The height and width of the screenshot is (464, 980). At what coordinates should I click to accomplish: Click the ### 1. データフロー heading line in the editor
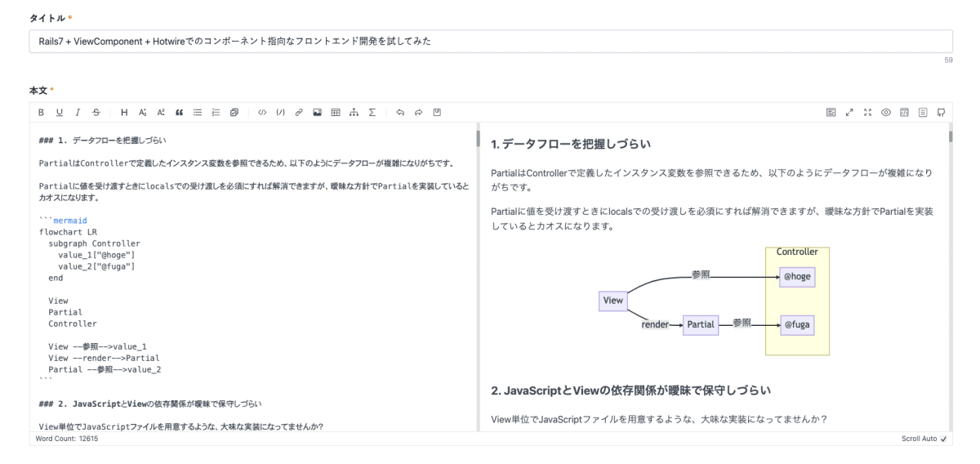[104, 141]
